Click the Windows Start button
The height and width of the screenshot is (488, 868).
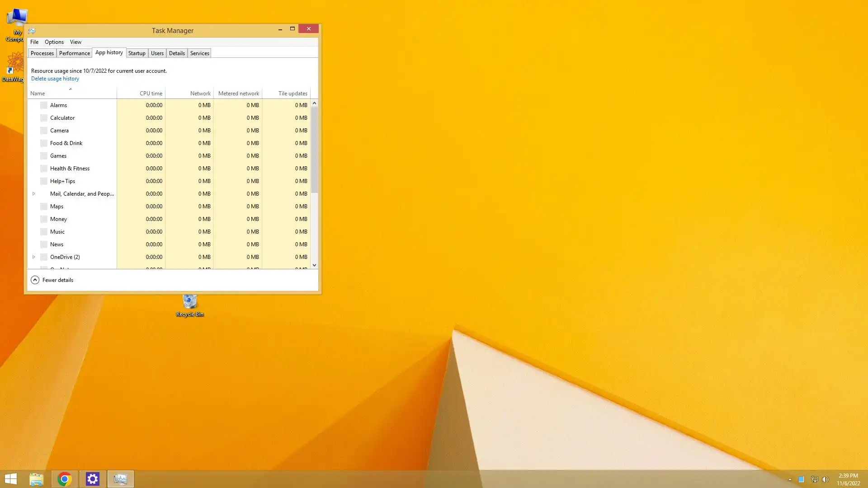click(11, 479)
